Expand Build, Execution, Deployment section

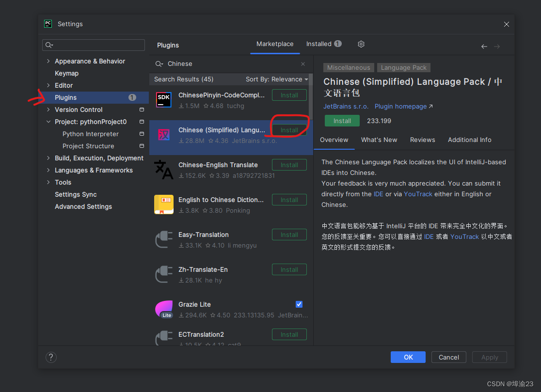click(48, 158)
